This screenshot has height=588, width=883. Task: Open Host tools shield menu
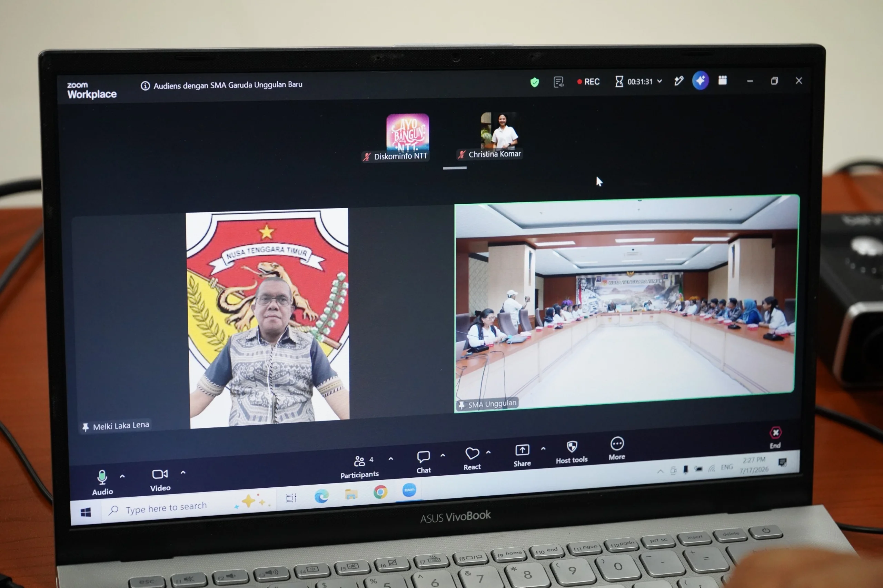[572, 452]
